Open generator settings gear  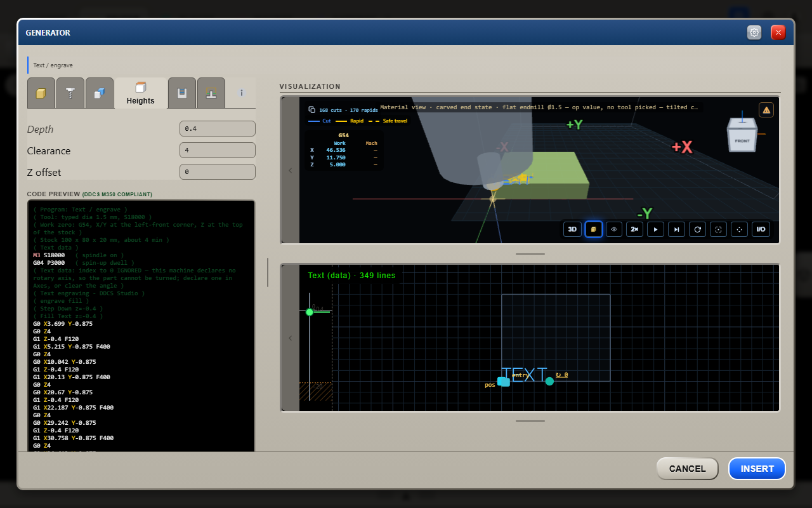click(x=754, y=32)
